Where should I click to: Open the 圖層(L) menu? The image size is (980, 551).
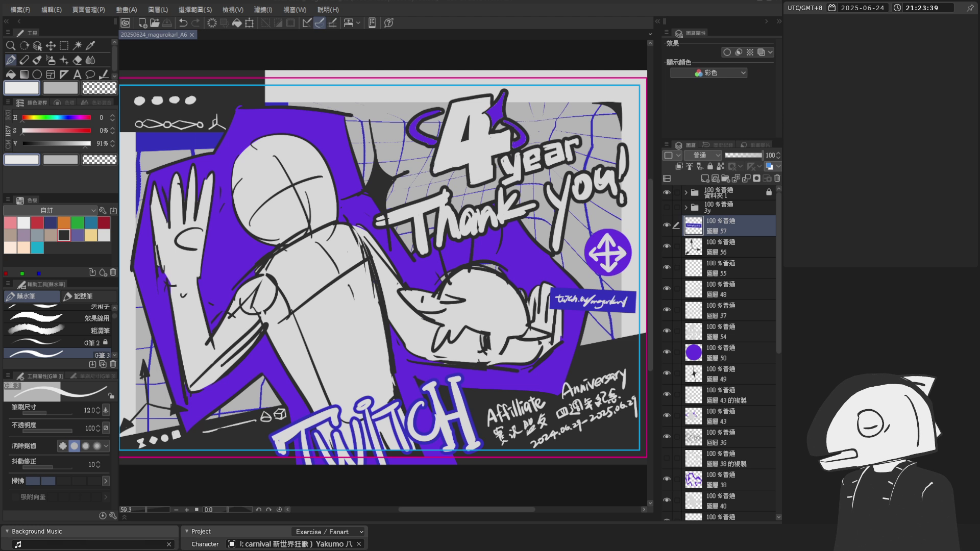pyautogui.click(x=158, y=10)
